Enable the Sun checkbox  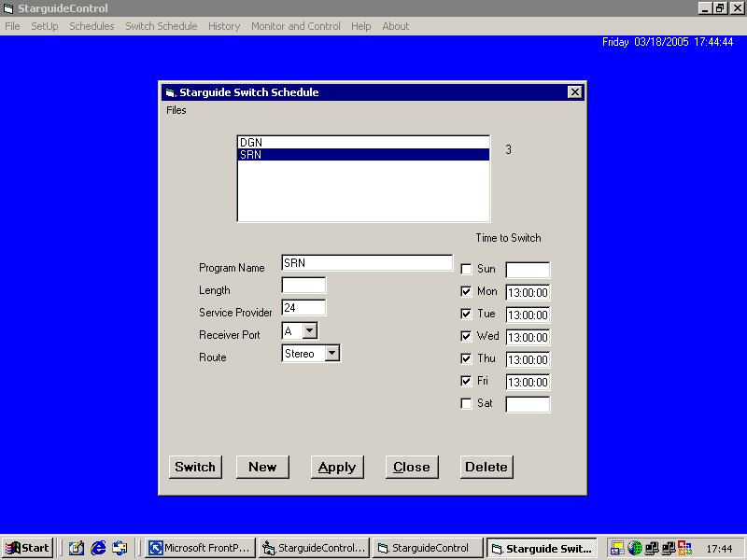(466, 269)
